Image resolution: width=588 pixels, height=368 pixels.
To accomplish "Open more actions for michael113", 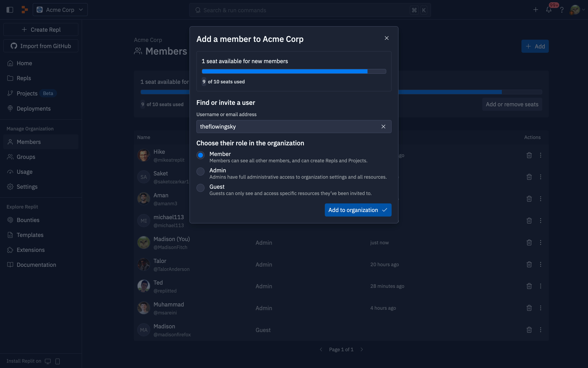I will 541,221.
